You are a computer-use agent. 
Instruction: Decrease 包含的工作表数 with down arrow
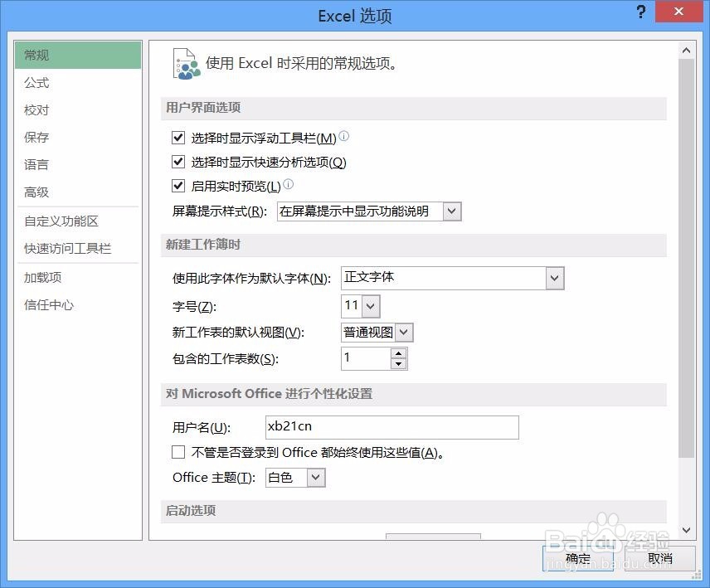398,363
